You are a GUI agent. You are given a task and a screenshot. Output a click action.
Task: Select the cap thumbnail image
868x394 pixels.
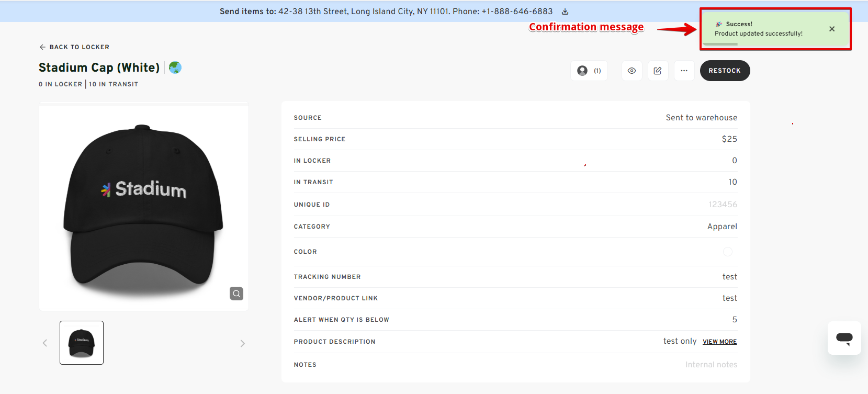(82, 343)
